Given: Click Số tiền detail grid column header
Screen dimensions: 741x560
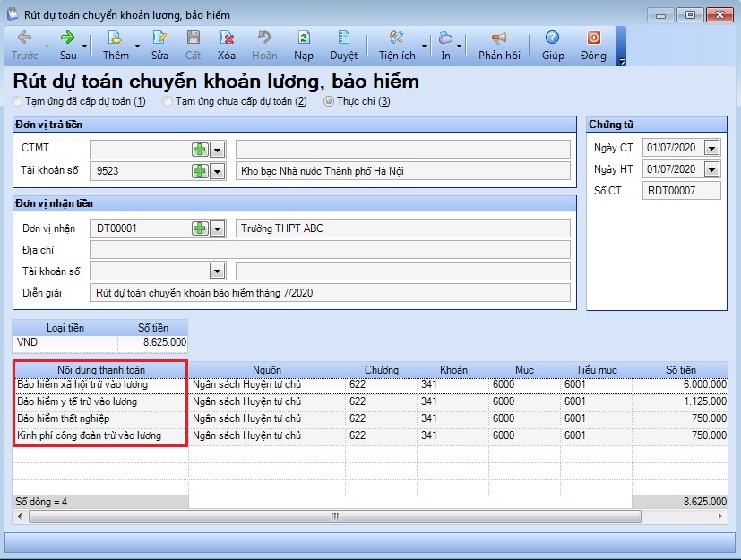Looking at the screenshot, I should 679,369.
